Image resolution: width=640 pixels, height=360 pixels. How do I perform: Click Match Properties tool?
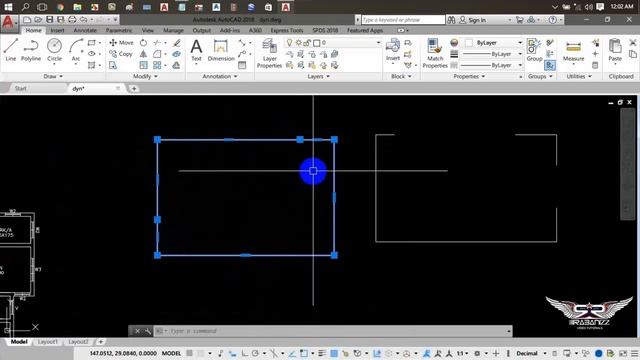(435, 53)
